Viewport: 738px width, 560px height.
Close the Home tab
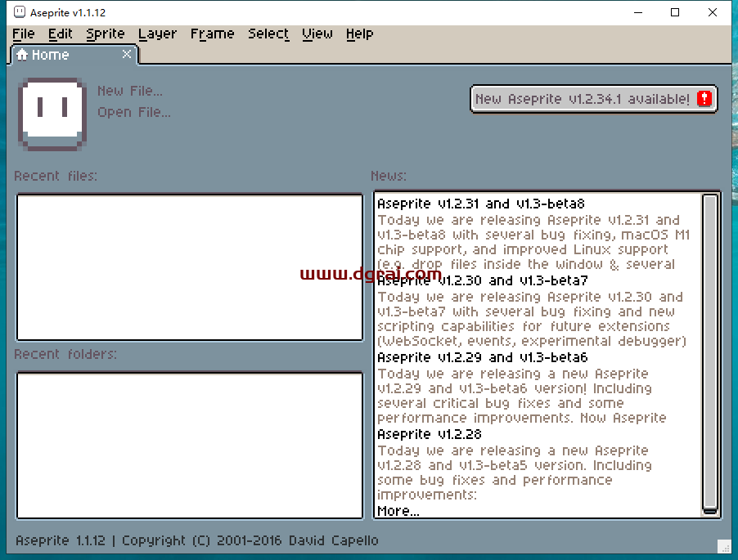click(x=127, y=55)
